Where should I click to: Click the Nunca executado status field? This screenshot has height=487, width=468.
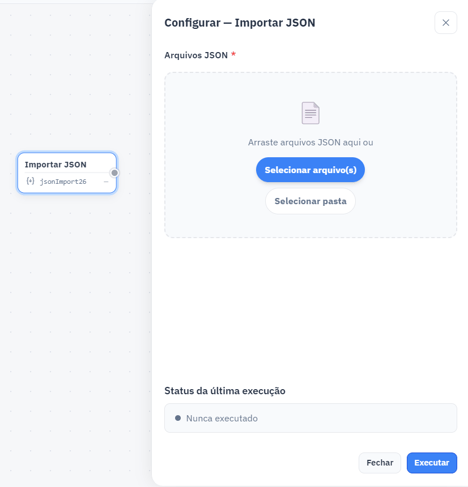pos(310,418)
